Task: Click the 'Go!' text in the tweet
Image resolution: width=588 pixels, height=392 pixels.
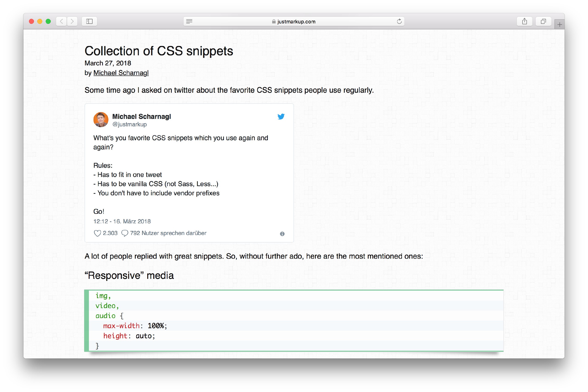Action: (99, 212)
